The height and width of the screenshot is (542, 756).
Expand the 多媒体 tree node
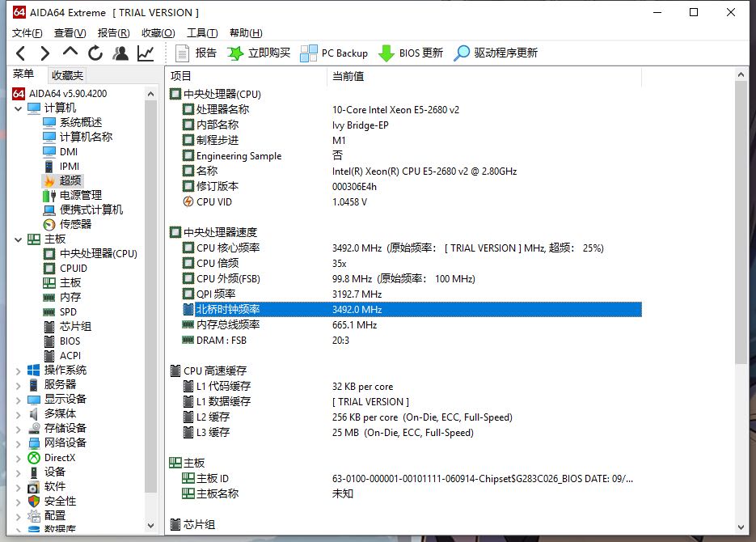(19, 415)
